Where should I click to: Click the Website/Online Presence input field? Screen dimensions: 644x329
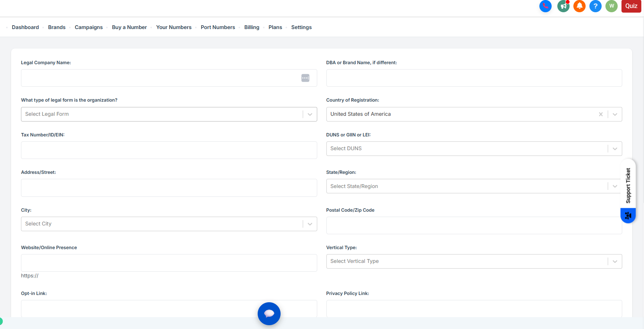(x=169, y=263)
